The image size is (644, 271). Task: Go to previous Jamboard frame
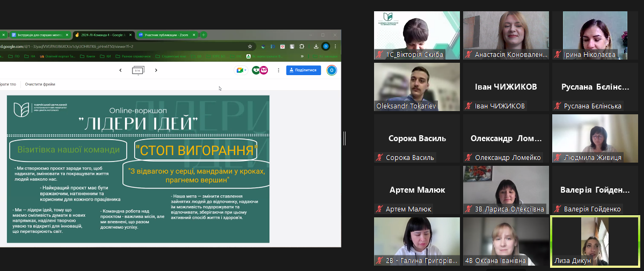pyautogui.click(x=120, y=70)
